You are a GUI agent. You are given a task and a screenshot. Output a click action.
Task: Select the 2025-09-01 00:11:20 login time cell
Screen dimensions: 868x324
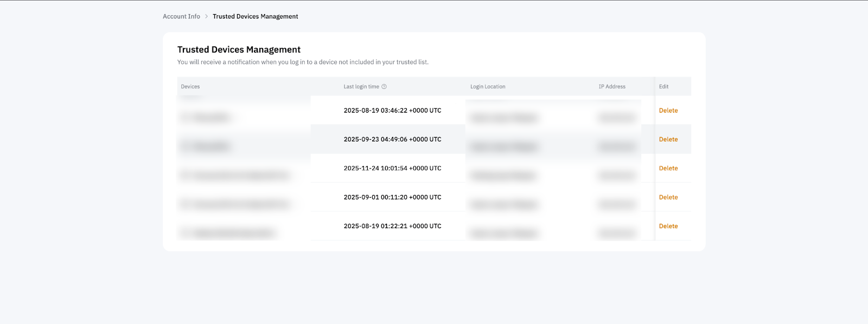point(392,197)
